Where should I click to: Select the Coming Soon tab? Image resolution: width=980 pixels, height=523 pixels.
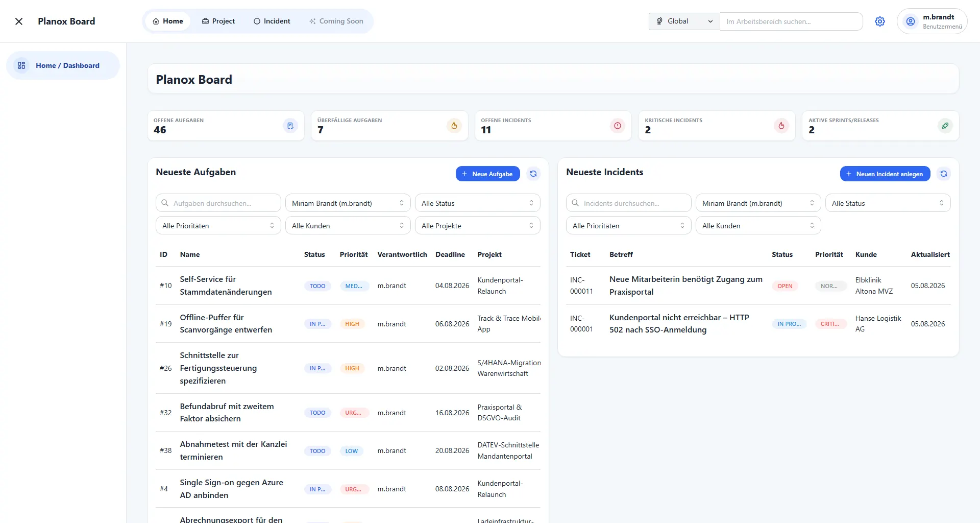point(336,21)
